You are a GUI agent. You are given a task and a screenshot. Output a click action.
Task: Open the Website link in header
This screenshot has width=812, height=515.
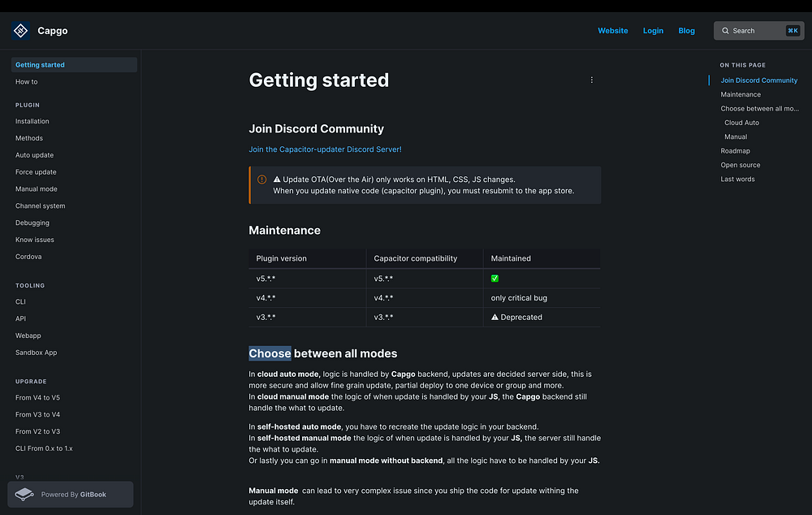point(612,31)
